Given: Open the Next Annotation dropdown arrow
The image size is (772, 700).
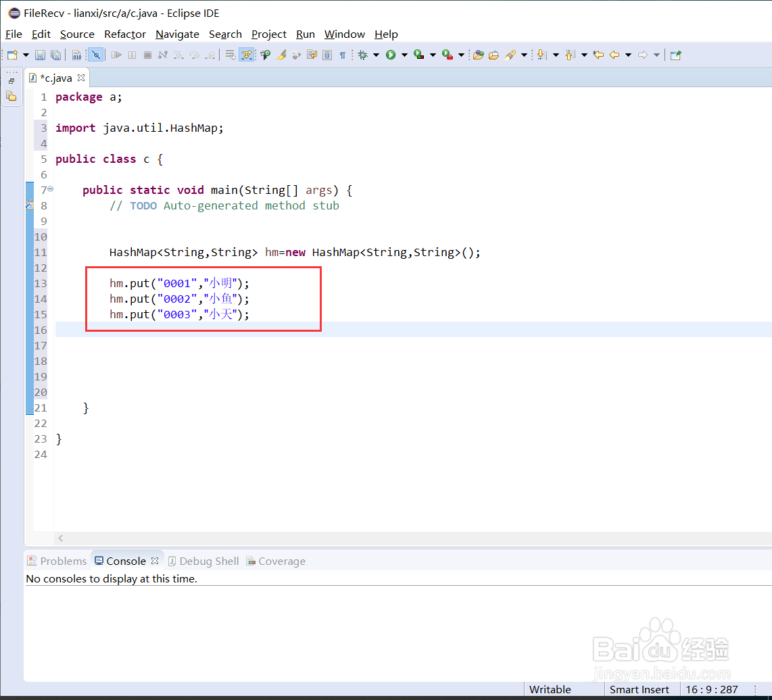Looking at the screenshot, I should pos(556,55).
